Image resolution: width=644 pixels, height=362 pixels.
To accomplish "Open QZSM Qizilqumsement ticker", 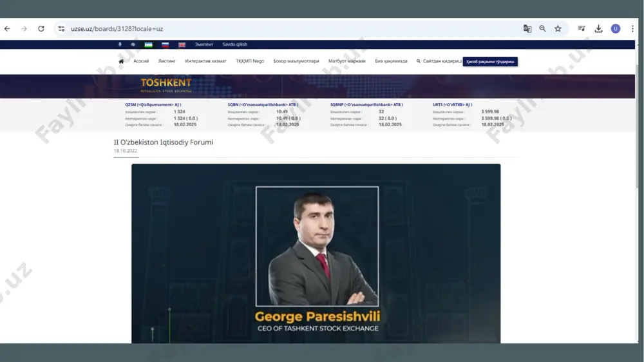I will [153, 105].
